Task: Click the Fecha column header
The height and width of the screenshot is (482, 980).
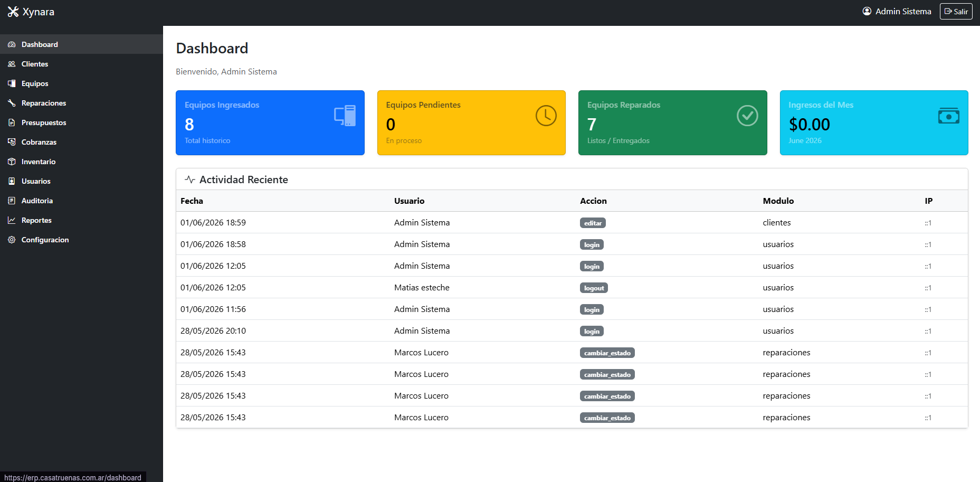Action: pyautogui.click(x=192, y=201)
